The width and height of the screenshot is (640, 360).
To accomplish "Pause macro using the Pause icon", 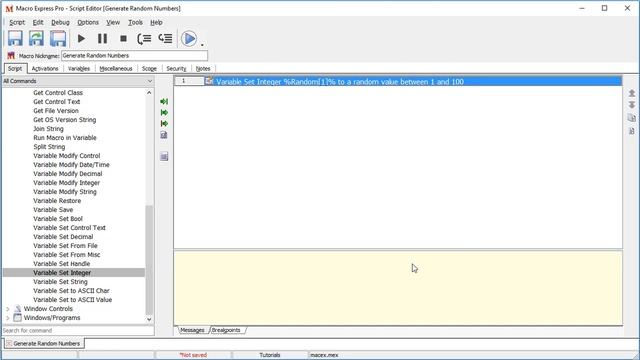I will point(102,39).
